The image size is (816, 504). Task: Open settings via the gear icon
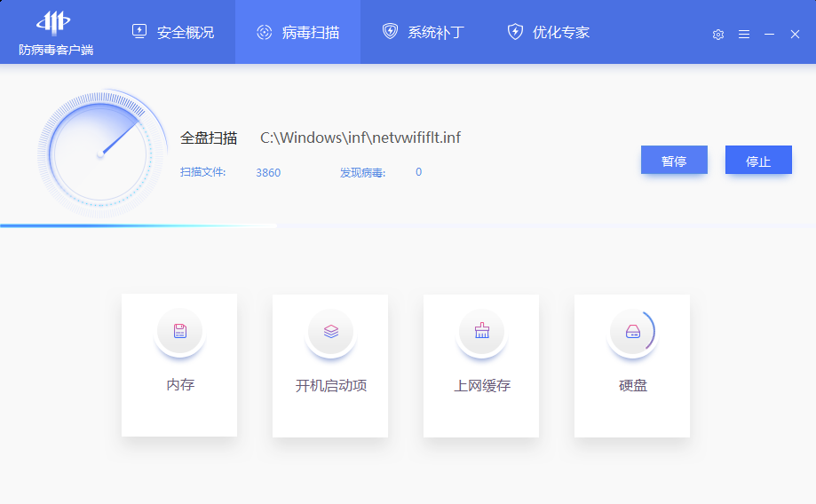[718, 34]
